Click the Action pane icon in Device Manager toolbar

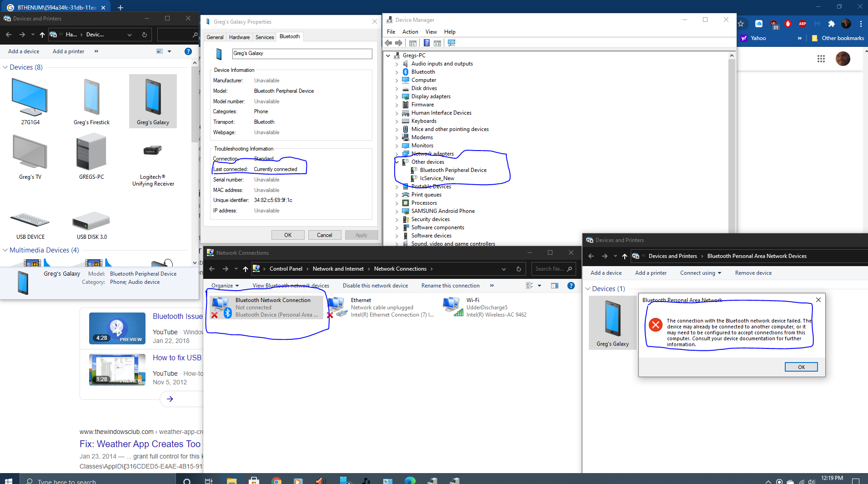pyautogui.click(x=437, y=43)
